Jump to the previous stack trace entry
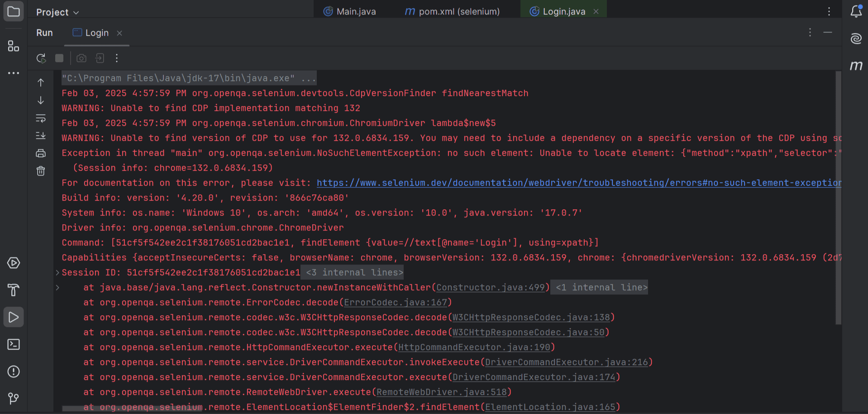 pos(41,82)
